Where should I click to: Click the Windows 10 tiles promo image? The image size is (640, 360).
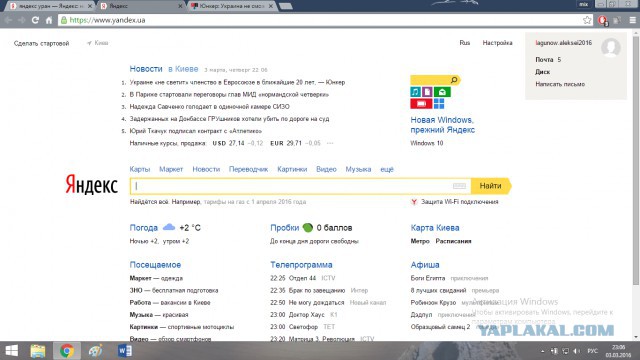click(435, 92)
